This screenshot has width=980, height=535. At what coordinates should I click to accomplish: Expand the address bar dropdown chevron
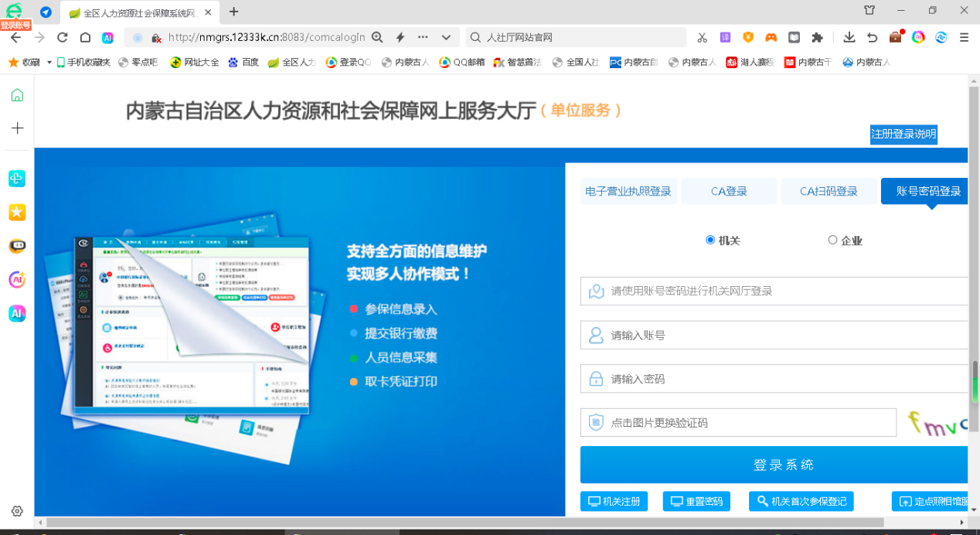pos(446,37)
